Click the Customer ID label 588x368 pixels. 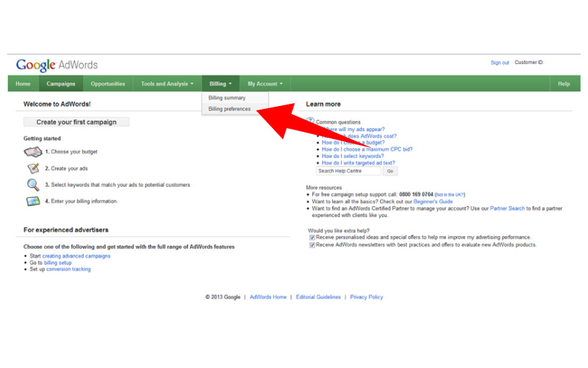(529, 63)
